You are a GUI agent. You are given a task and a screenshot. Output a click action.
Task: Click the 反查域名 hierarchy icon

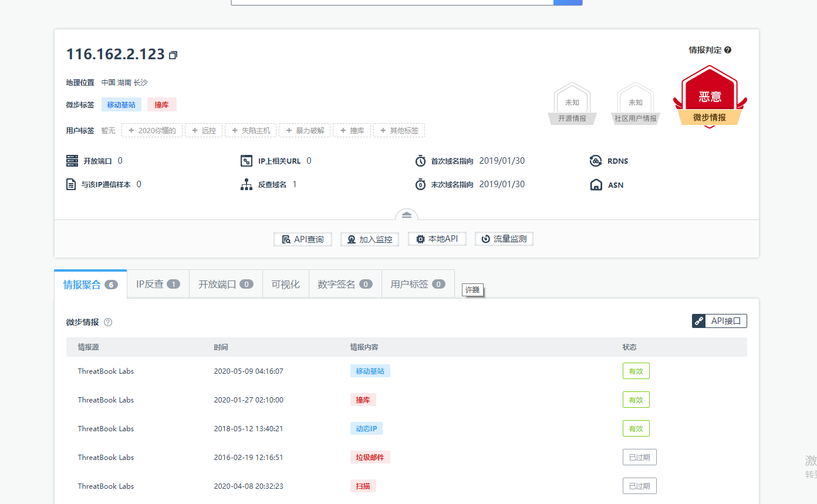247,184
